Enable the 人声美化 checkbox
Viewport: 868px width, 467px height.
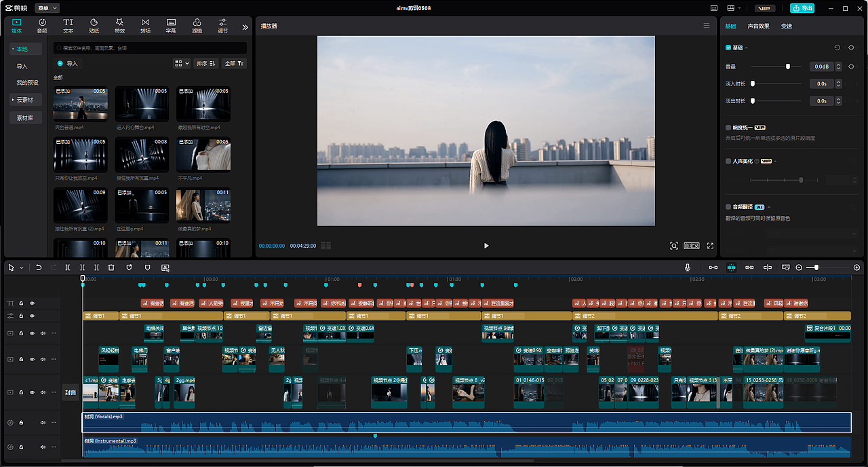click(728, 162)
